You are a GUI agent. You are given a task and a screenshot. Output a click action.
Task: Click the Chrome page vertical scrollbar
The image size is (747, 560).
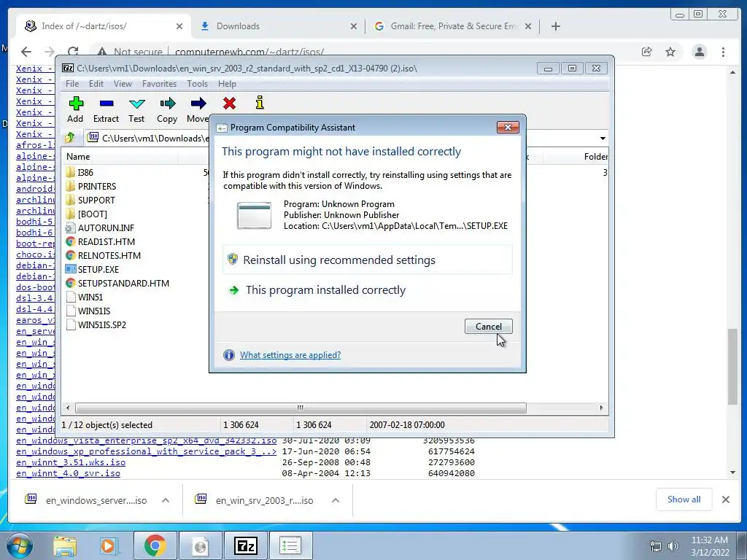point(732,367)
